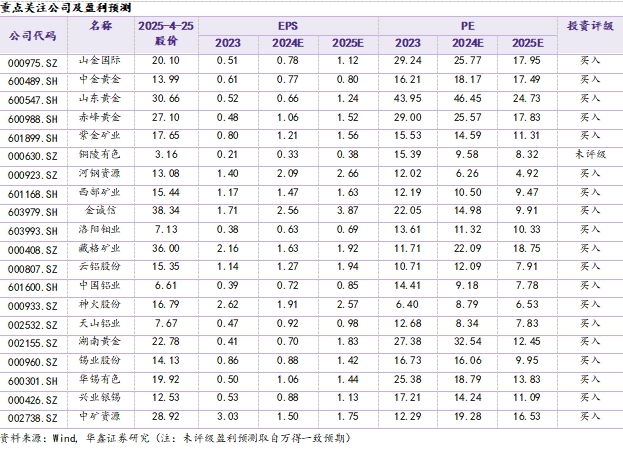The image size is (623, 450).
Task: Click stock code 603979.SH
Action: pos(33,212)
